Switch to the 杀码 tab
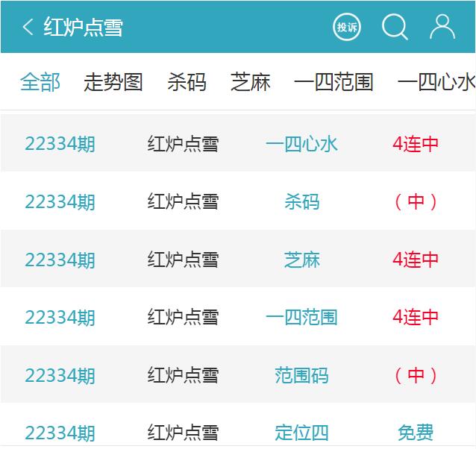Viewport: 476px width, 449px height. coord(187,82)
